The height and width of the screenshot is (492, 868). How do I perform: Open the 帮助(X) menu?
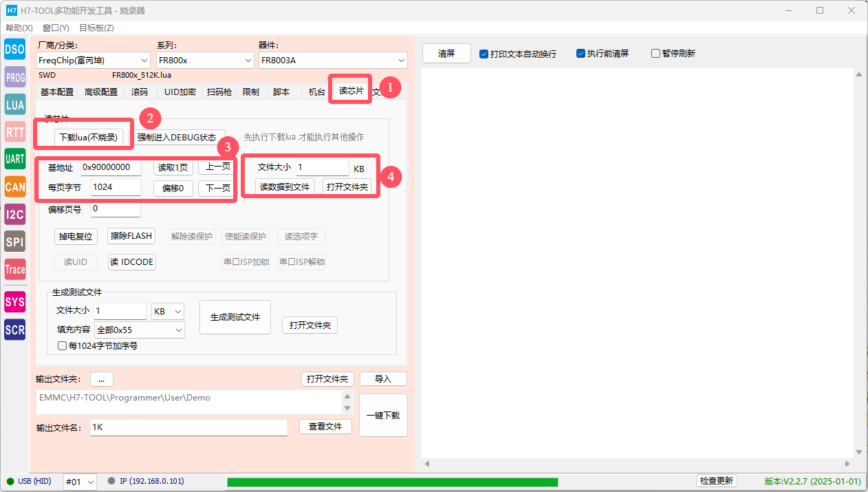pyautogui.click(x=19, y=28)
